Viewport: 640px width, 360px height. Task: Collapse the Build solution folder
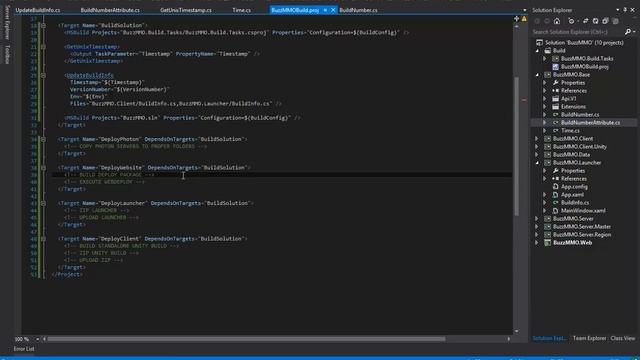(538, 51)
